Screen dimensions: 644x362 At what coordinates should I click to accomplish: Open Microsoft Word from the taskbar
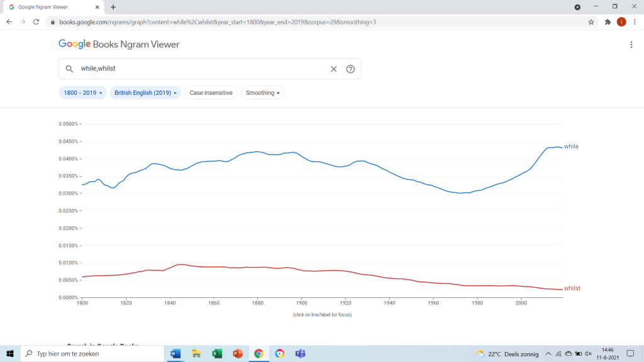point(175,354)
